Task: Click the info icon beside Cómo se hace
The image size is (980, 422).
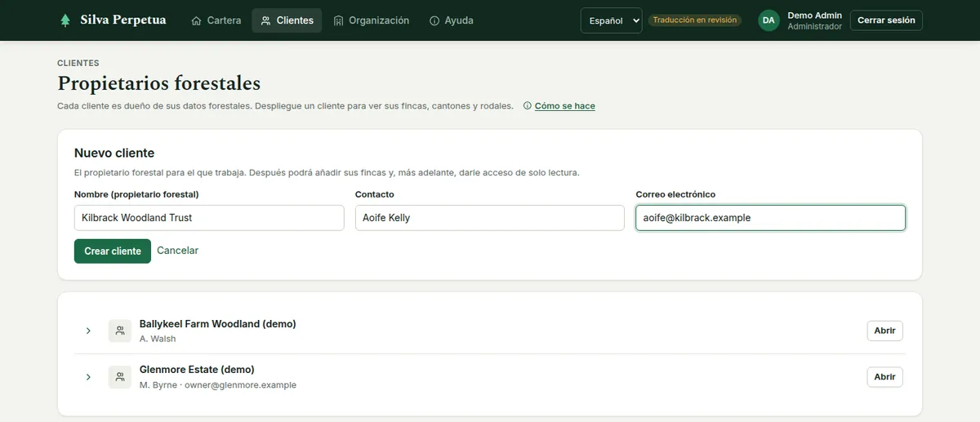Action: (x=527, y=106)
